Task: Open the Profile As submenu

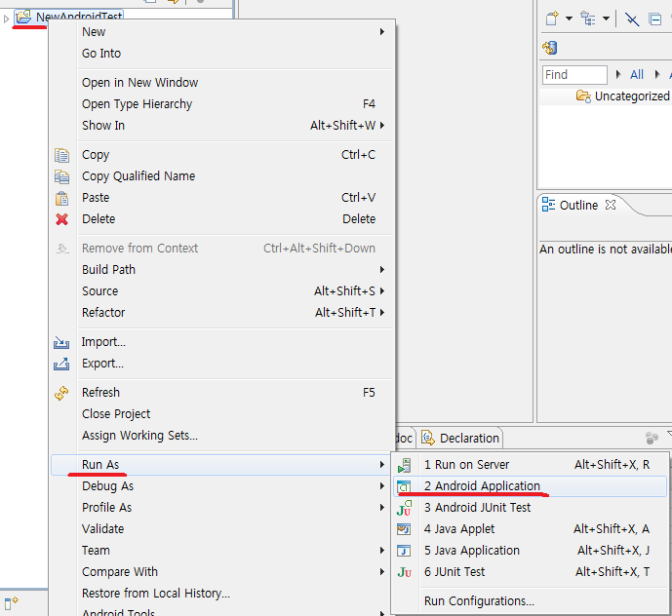Action: [x=222, y=507]
